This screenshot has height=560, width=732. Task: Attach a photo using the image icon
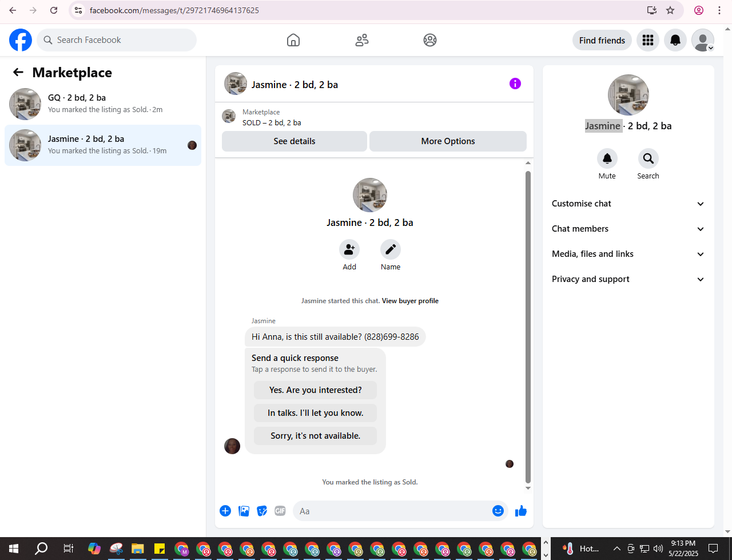(244, 511)
